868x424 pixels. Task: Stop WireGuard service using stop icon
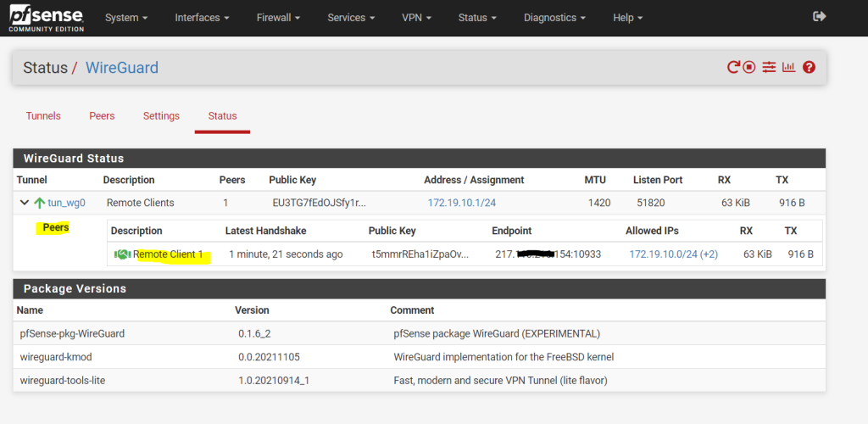tap(749, 68)
